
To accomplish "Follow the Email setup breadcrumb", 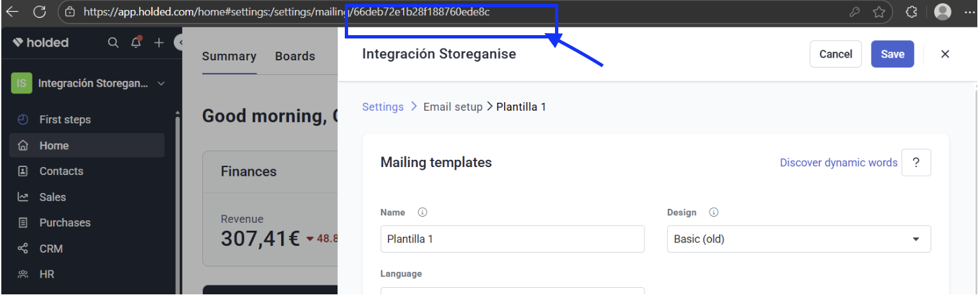I will click(x=453, y=107).
